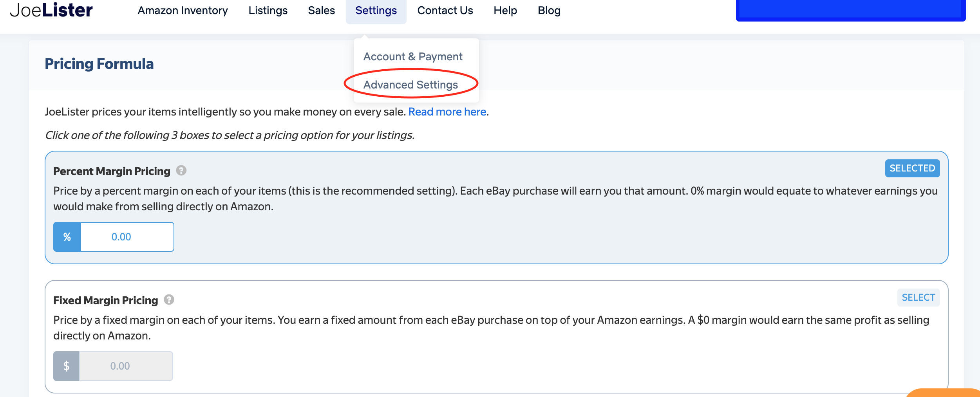The height and width of the screenshot is (397, 980).
Task: Follow the Read more here link
Action: 447,112
